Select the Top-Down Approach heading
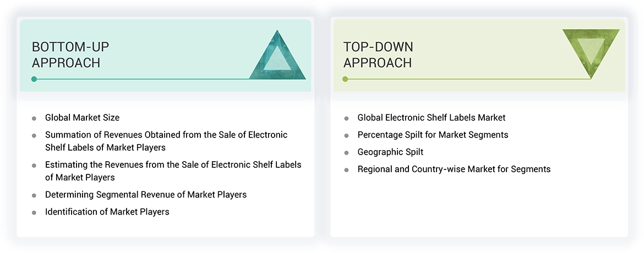 click(x=378, y=54)
